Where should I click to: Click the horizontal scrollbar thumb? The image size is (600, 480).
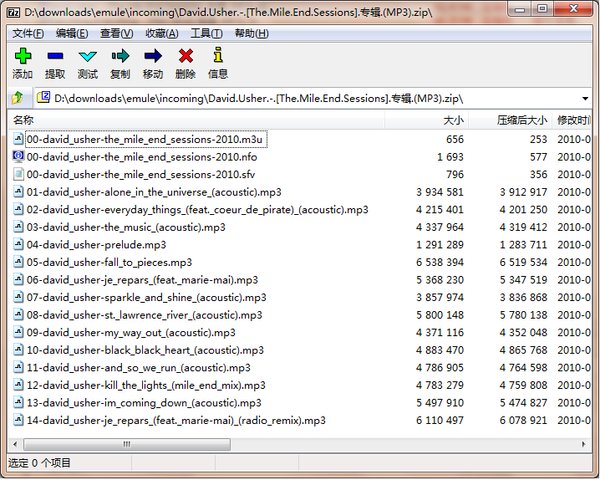pyautogui.click(x=127, y=444)
